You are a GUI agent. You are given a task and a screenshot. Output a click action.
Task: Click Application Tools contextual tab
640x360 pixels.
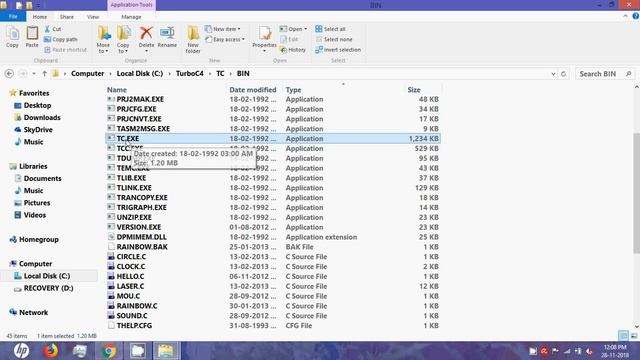coord(131,5)
